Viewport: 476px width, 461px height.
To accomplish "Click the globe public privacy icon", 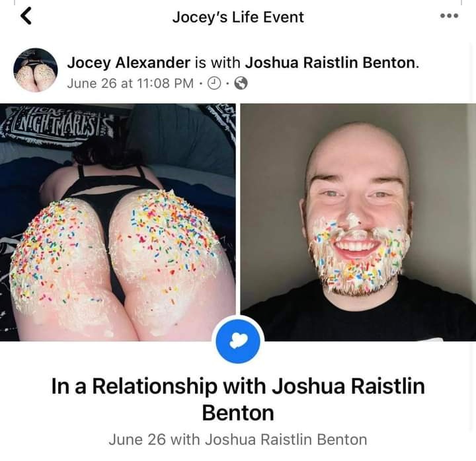I will click(x=241, y=83).
